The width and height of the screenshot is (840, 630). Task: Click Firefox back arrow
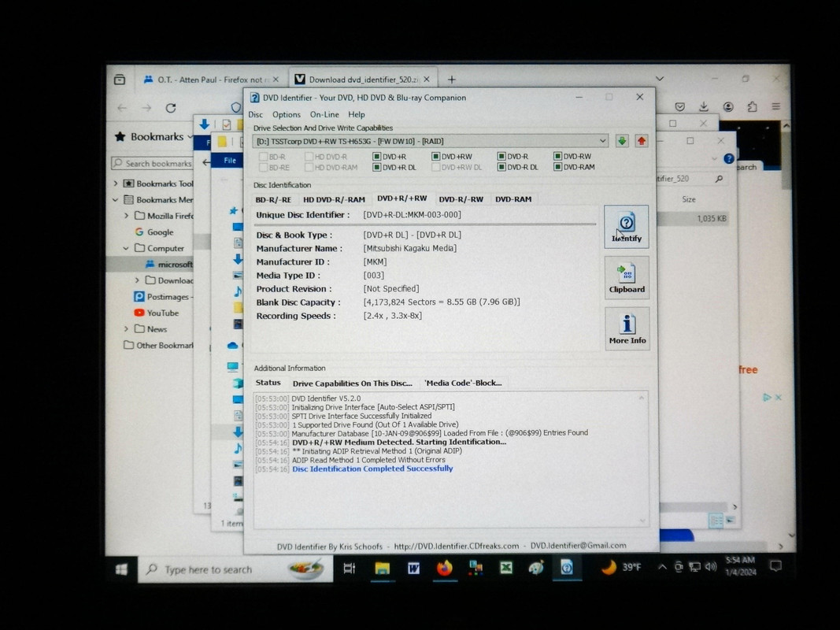[122, 108]
